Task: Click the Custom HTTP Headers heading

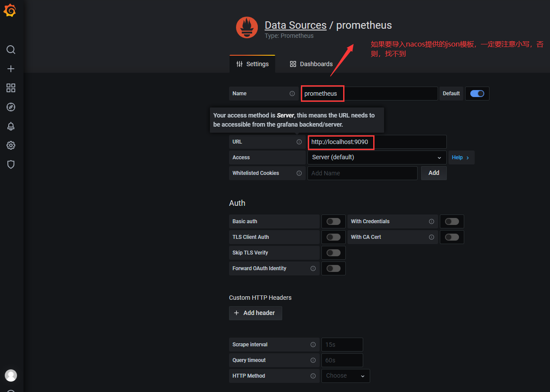Action: tap(260, 298)
